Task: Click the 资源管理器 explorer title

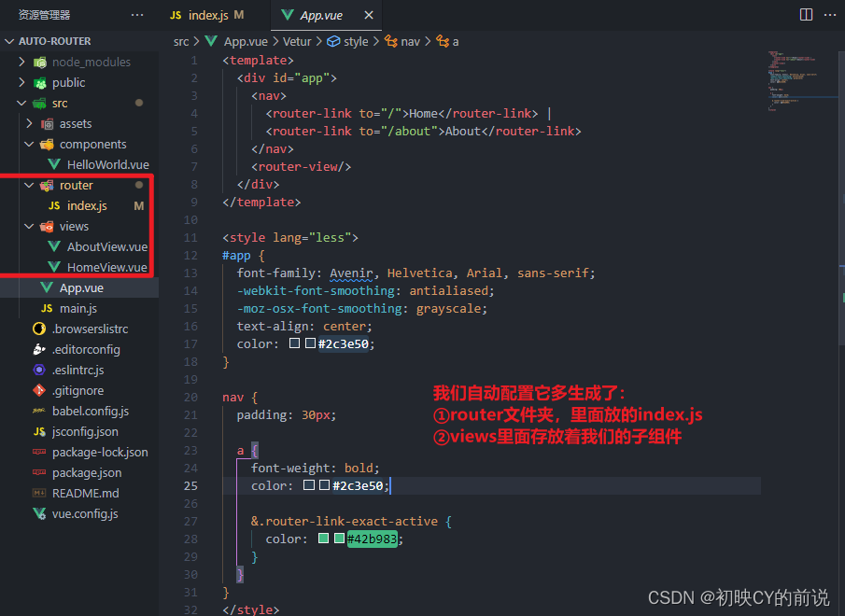Action: (44, 15)
